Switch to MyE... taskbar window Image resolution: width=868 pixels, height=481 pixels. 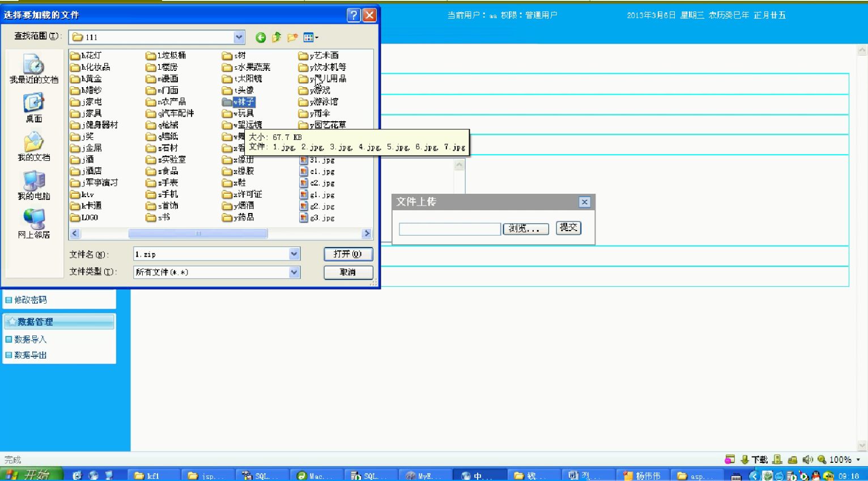click(x=426, y=476)
